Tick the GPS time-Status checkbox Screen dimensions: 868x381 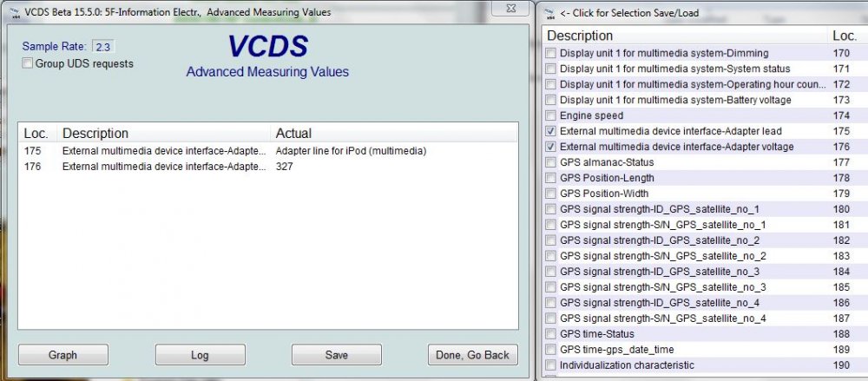point(551,334)
